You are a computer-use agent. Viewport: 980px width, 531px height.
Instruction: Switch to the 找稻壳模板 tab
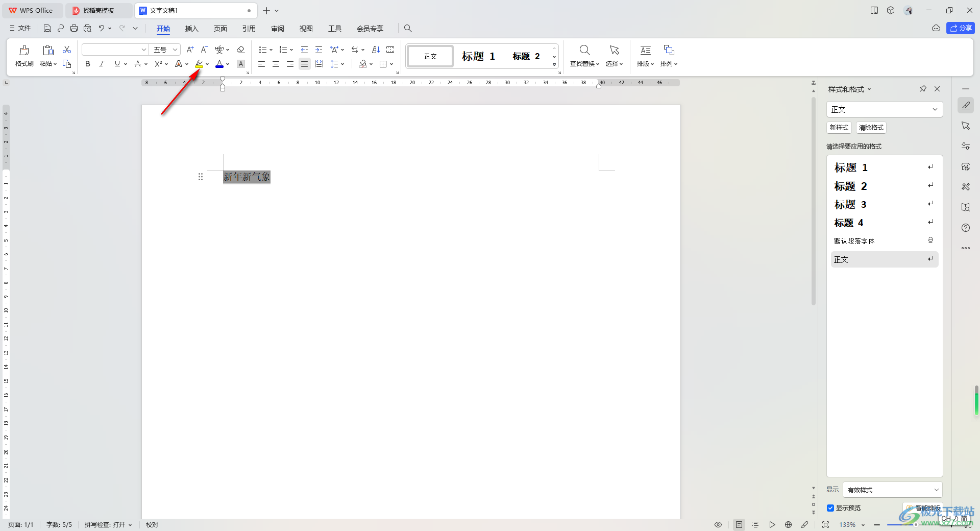[x=98, y=10]
